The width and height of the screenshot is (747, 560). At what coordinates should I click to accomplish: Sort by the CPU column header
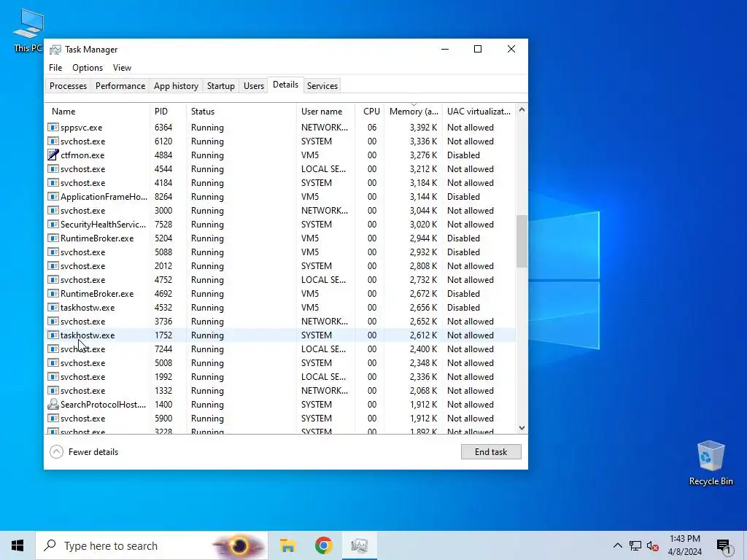pyautogui.click(x=370, y=112)
